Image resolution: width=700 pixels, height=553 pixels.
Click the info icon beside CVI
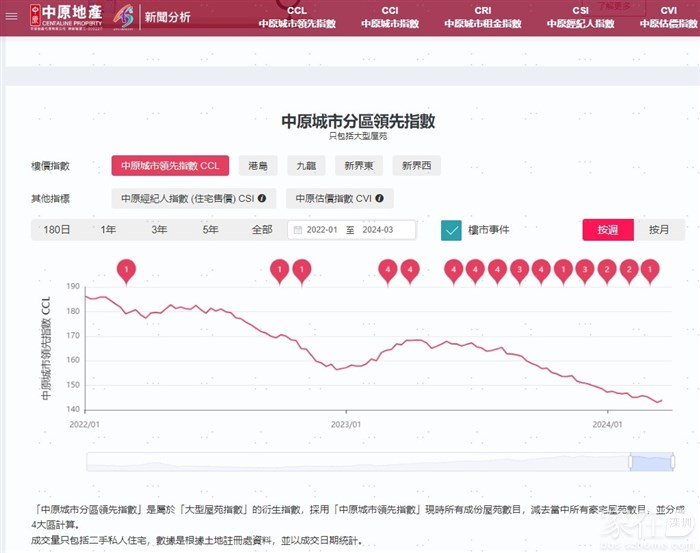pos(379,198)
